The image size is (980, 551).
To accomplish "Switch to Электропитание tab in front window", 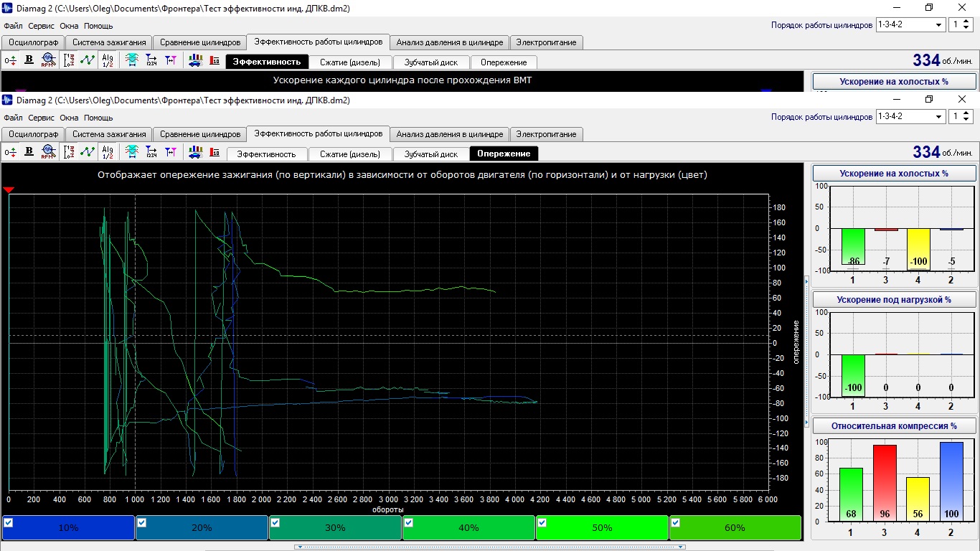I will pyautogui.click(x=547, y=134).
